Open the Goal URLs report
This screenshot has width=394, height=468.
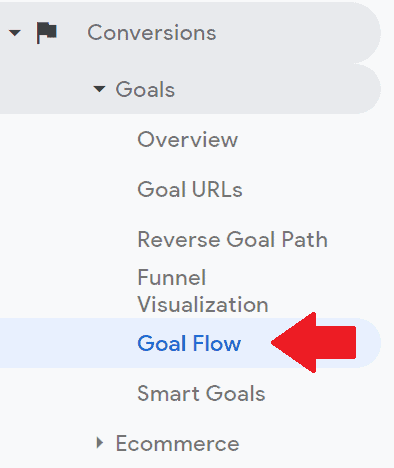pos(190,189)
